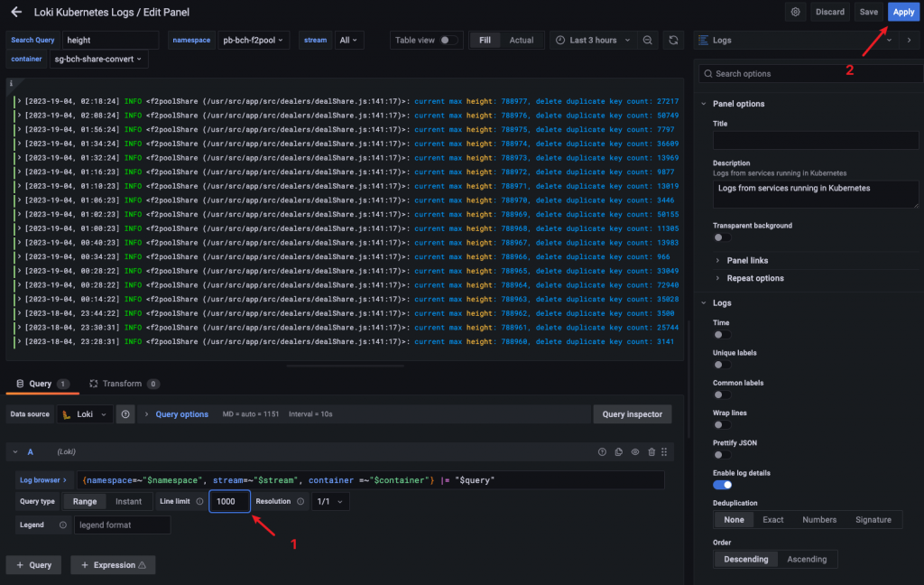Go back using the arrow icon
Screen dimensions: 924x585
(16, 12)
